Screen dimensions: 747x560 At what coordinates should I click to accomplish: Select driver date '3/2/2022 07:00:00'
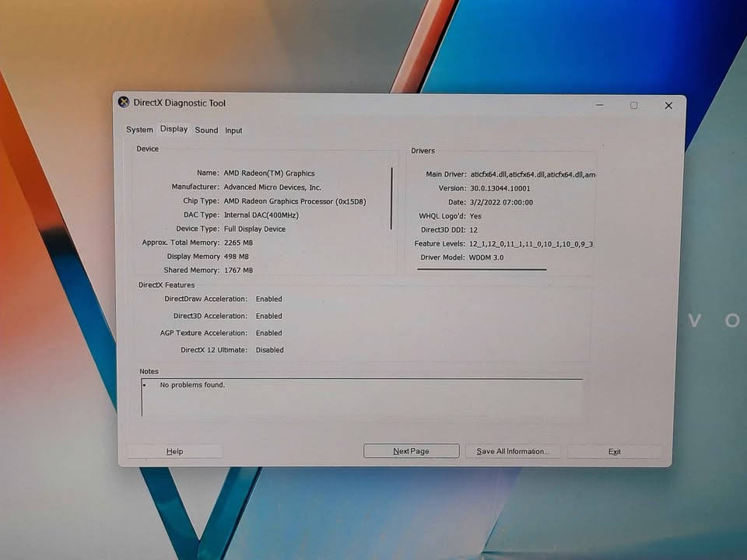click(x=501, y=202)
